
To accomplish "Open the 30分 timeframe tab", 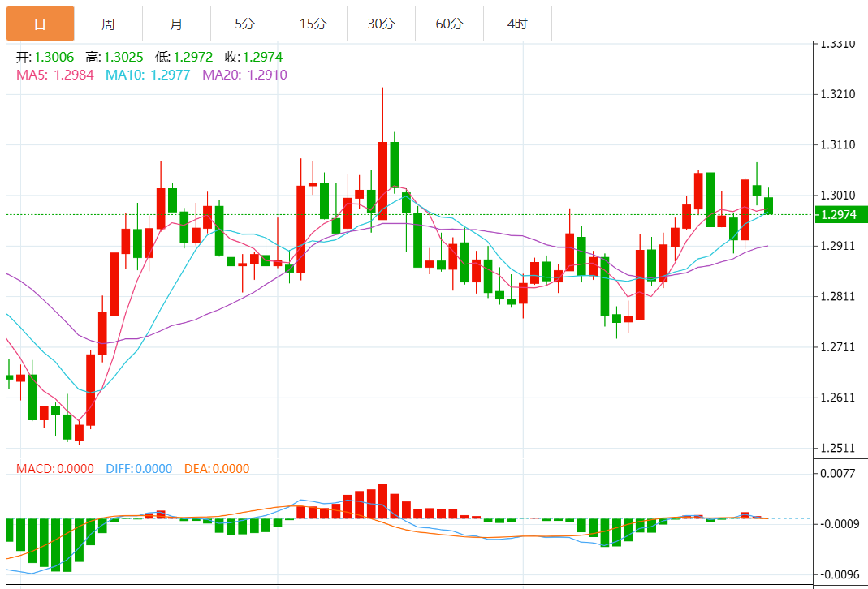I will coord(381,24).
